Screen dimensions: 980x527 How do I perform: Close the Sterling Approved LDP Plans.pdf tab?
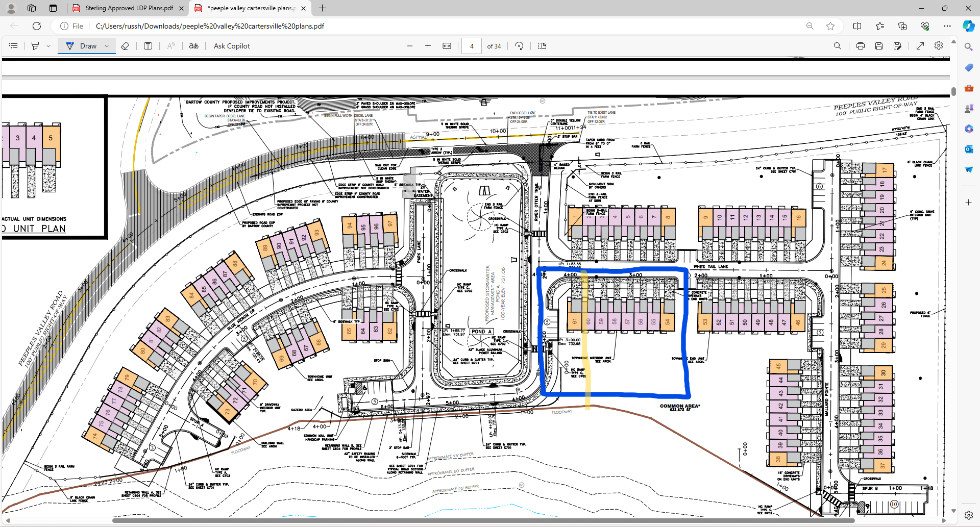tap(181, 8)
